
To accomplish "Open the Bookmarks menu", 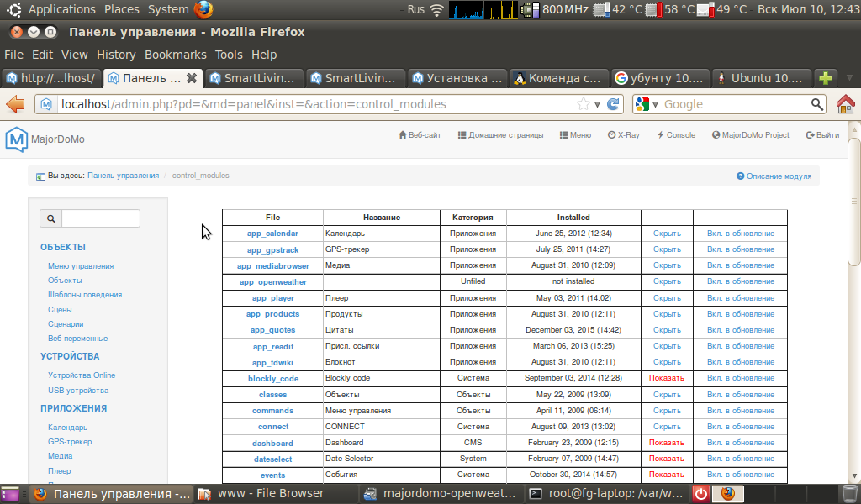I will [x=175, y=54].
